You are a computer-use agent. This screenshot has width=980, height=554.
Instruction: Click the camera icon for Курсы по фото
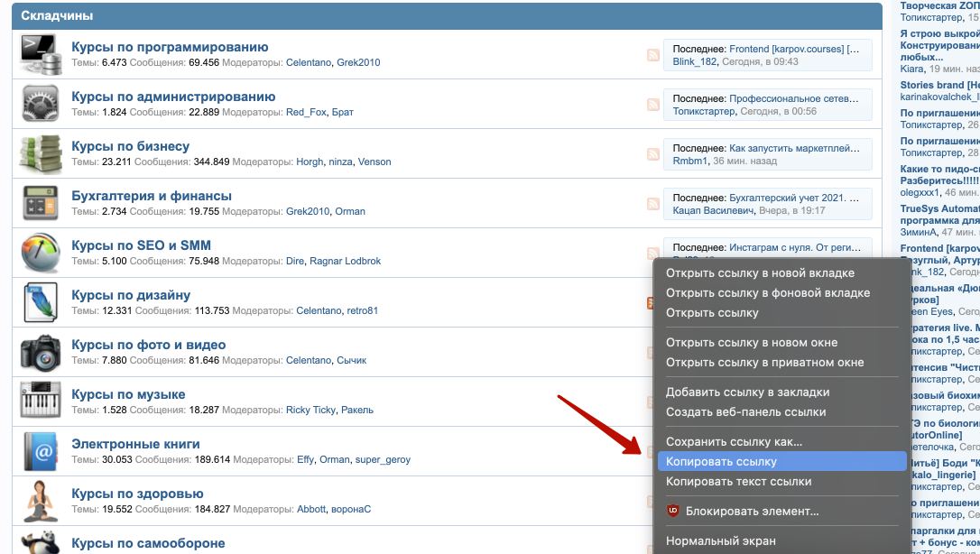40,352
